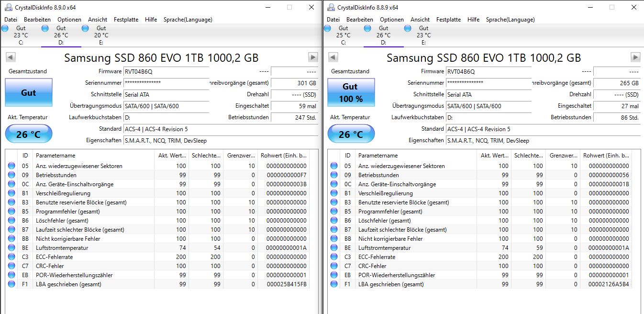
Task: Click Laufzeit schlechter Blöcke row in left window
Action: (157, 230)
